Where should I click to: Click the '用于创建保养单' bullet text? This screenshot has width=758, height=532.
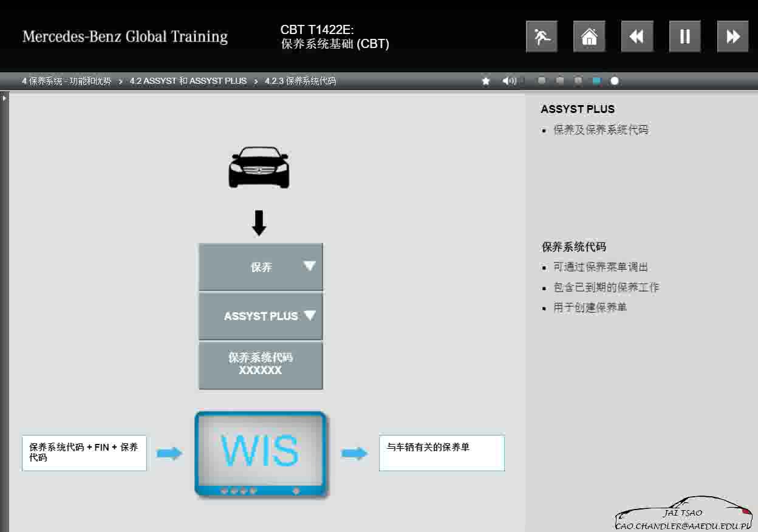click(x=590, y=307)
